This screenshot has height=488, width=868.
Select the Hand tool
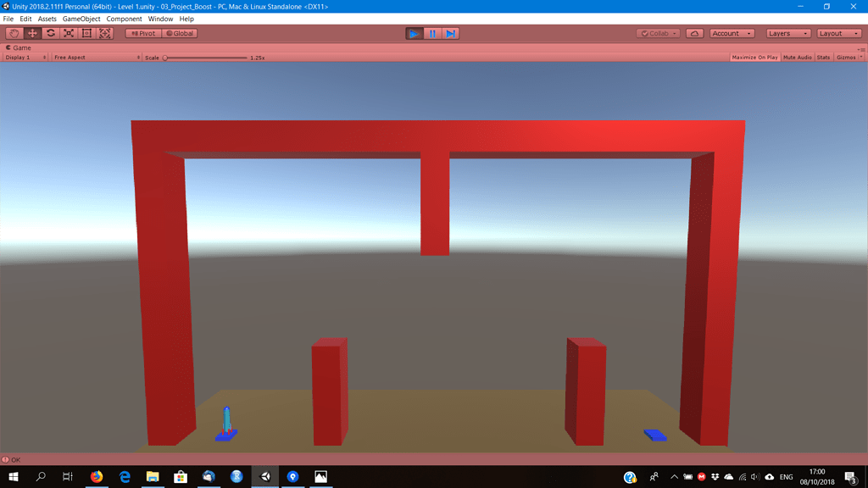tap(13, 33)
